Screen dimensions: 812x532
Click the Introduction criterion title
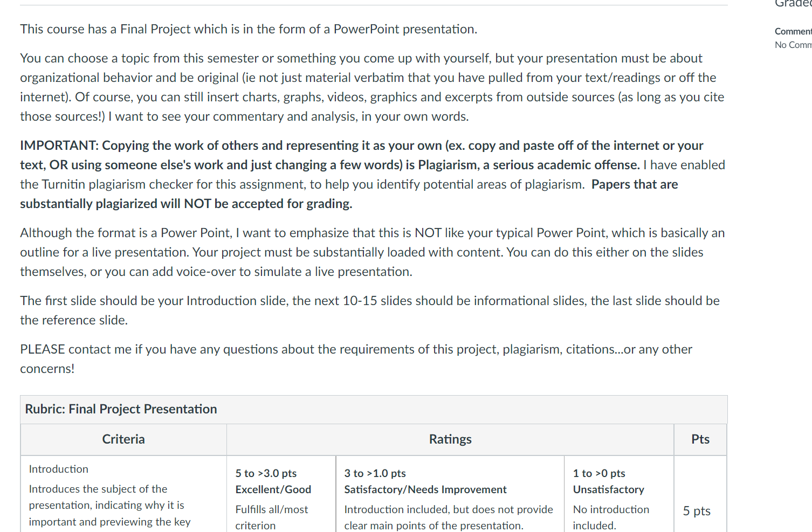[x=59, y=469]
